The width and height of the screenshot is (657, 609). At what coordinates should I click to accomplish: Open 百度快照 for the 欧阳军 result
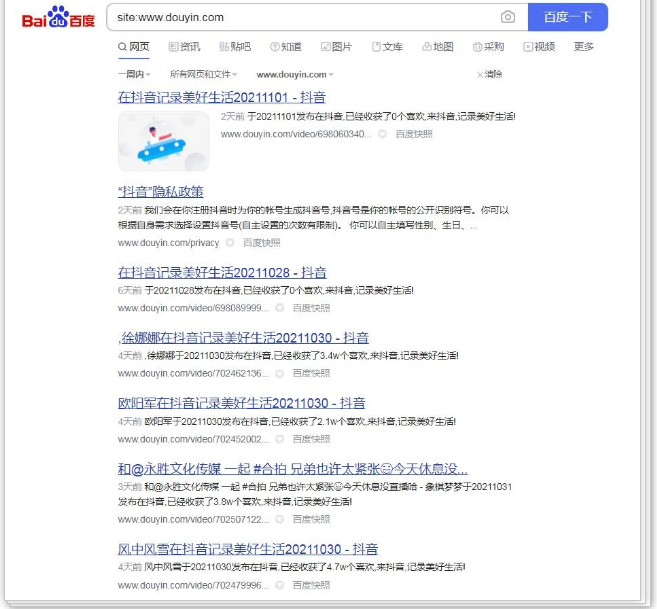coord(311,439)
